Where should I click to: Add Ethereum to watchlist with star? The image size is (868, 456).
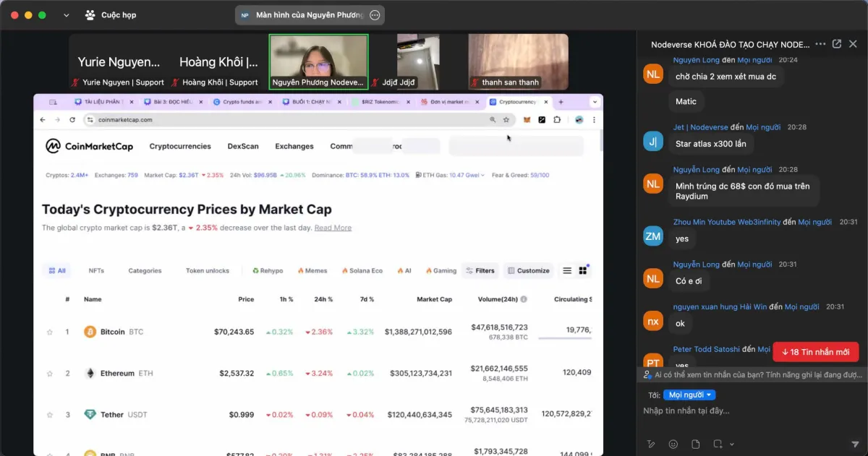click(x=50, y=373)
